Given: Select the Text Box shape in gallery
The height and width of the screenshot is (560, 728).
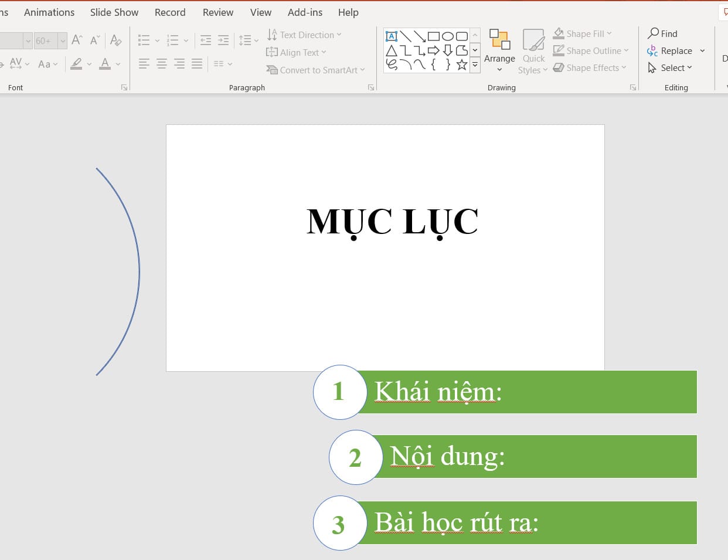Looking at the screenshot, I should tap(392, 36).
